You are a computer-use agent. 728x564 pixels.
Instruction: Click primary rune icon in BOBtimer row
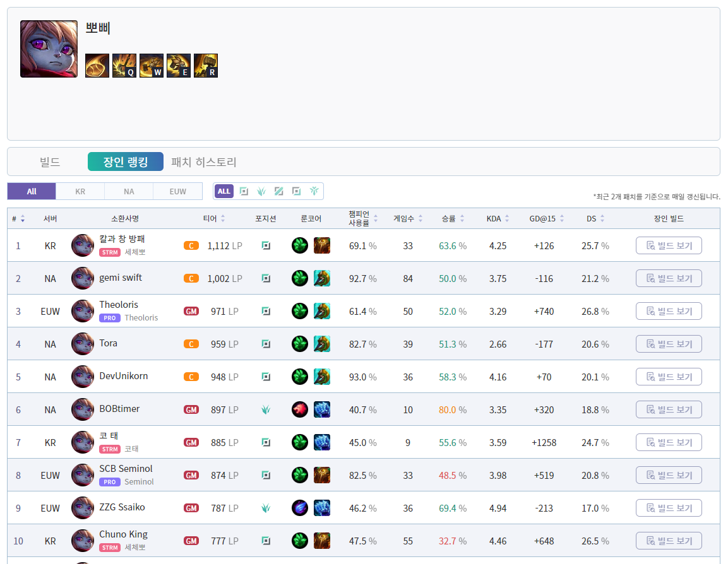click(x=300, y=409)
